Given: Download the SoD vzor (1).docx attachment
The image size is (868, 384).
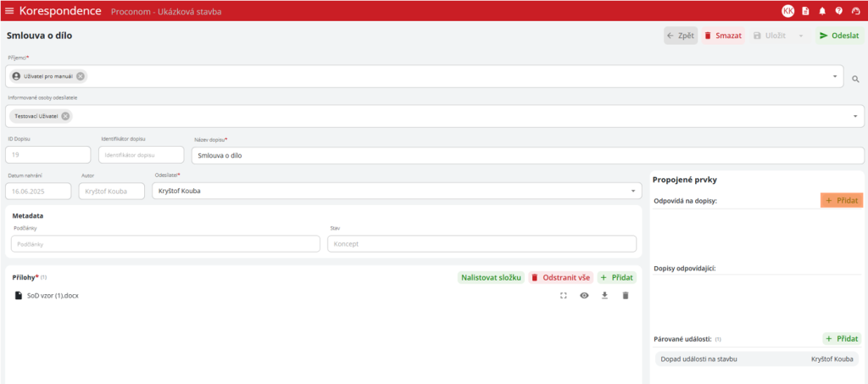Looking at the screenshot, I should [605, 296].
